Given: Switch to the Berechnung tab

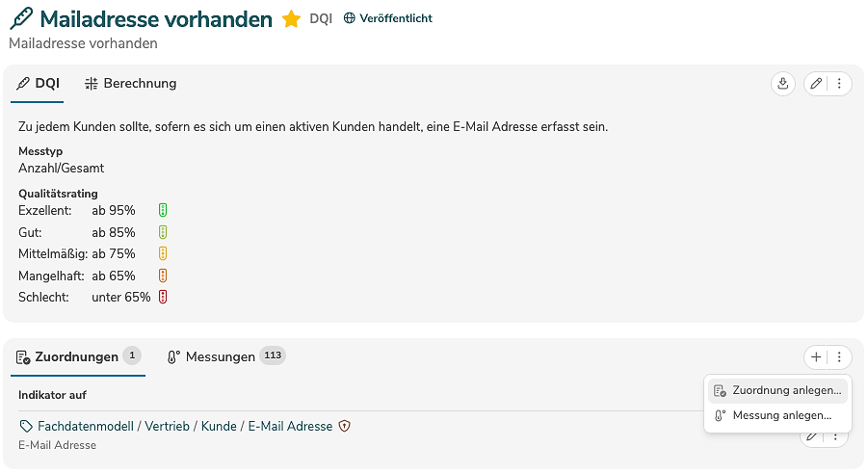Looking at the screenshot, I should click(x=130, y=84).
